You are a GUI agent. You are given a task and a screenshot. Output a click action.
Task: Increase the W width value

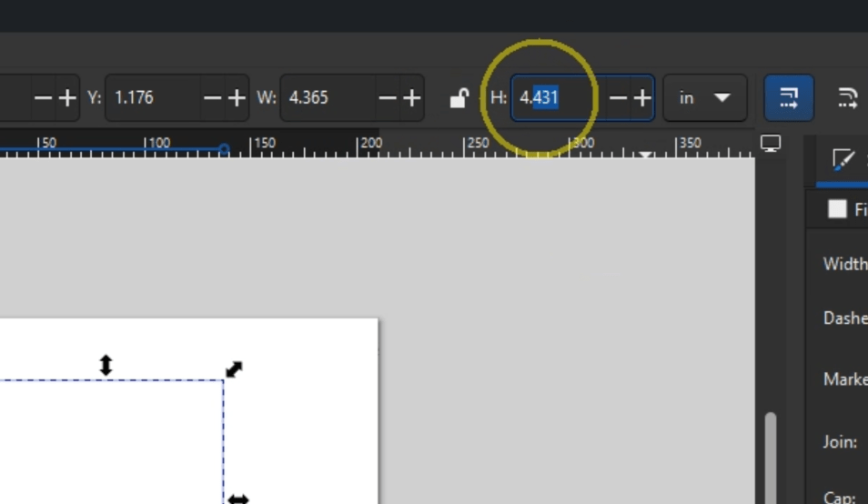point(412,97)
